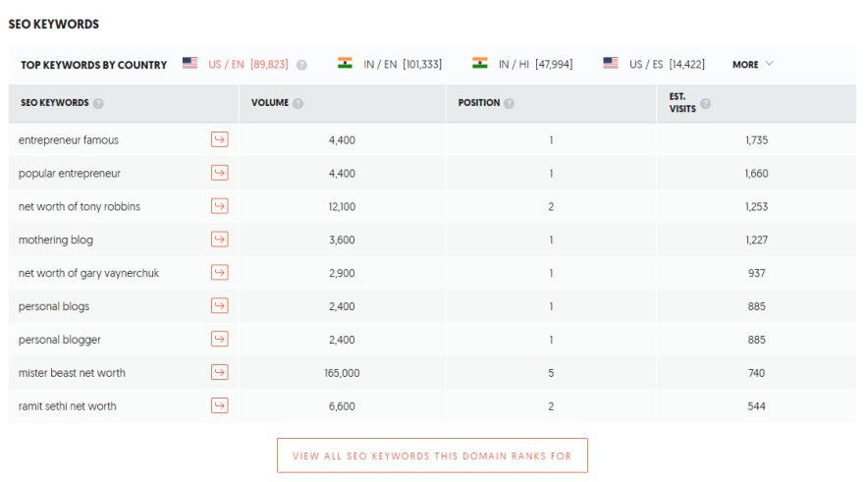Switch to IN / HI keywords tab
The image size is (868, 482).
522,64
